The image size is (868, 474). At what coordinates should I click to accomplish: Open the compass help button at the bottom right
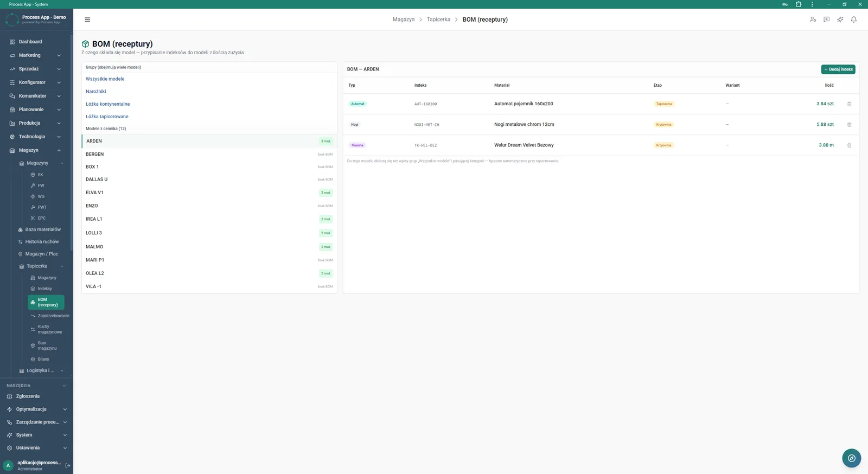tap(851, 458)
